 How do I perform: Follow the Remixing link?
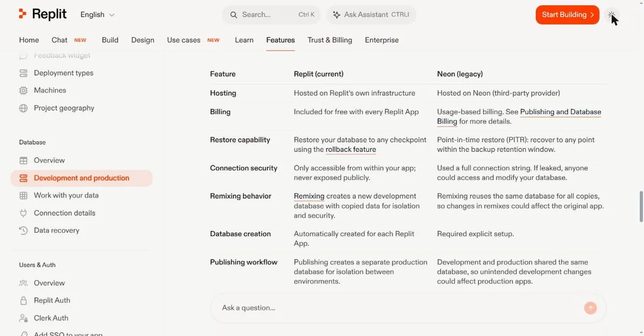[309, 196]
